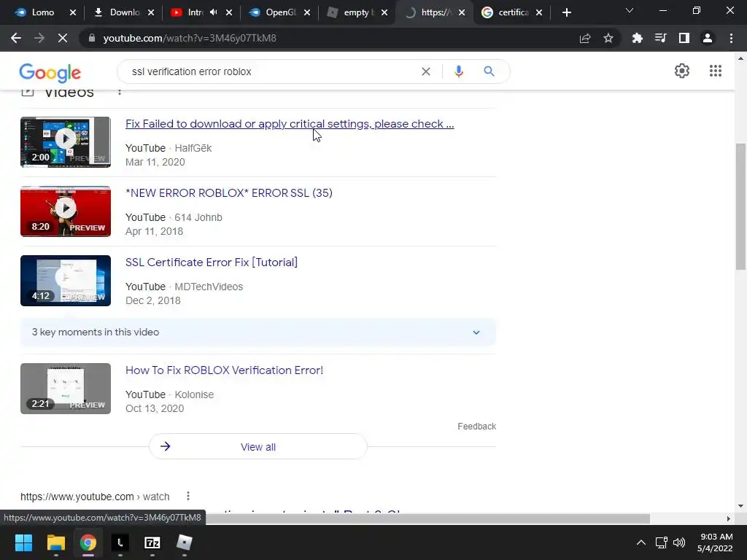
Task: Play the 4:12 MDTechVideos thumbnail
Action: point(66,281)
